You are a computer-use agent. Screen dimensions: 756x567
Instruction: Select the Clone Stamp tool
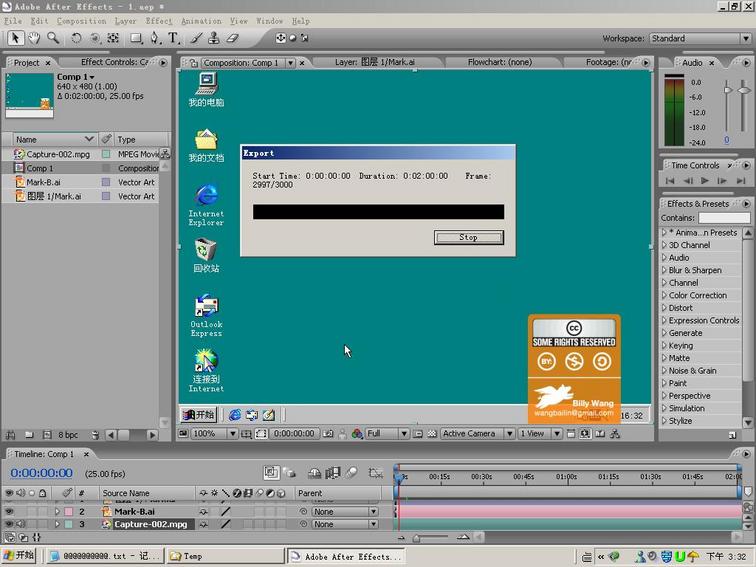(214, 38)
